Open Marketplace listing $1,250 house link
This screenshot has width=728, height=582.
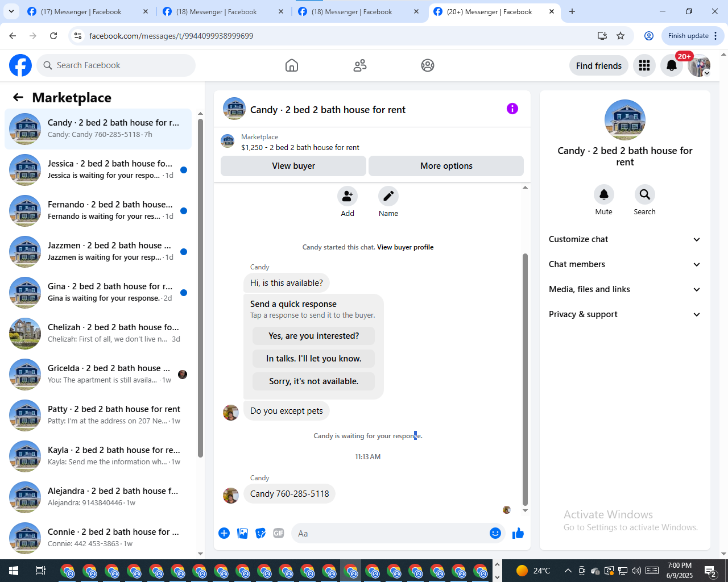tap(300, 147)
